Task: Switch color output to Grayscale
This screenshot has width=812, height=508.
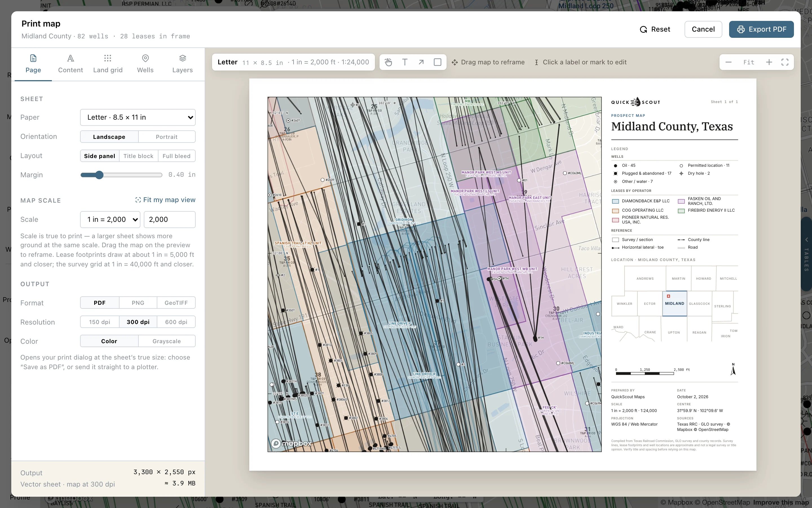Action: tap(167, 341)
